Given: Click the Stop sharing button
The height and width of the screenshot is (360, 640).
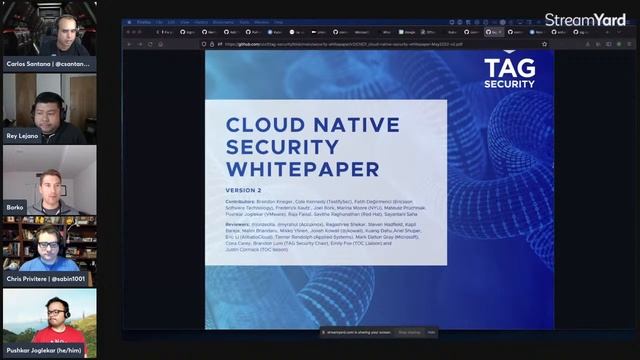Looking at the screenshot, I should coord(409,333).
